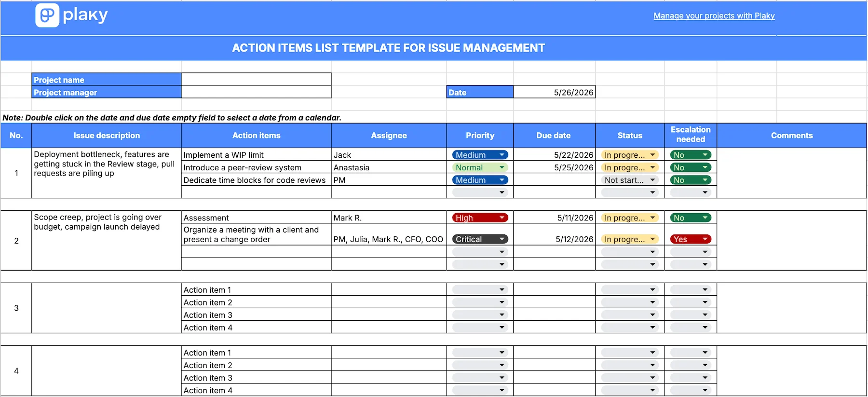
Task: Select the Deployment bottleneck issue description cell
Action: 107,173
